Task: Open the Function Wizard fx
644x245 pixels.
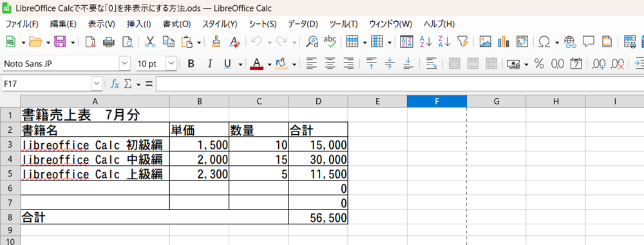Action: (x=115, y=84)
